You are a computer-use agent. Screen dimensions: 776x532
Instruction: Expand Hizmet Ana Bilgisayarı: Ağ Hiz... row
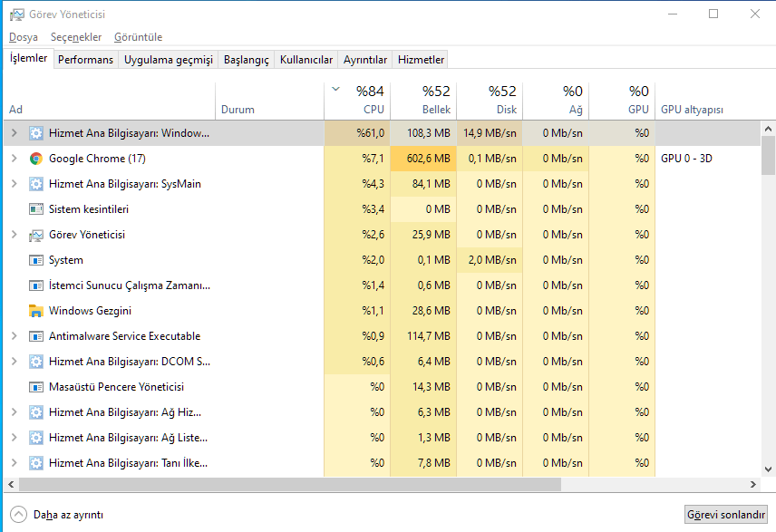pyautogui.click(x=15, y=412)
